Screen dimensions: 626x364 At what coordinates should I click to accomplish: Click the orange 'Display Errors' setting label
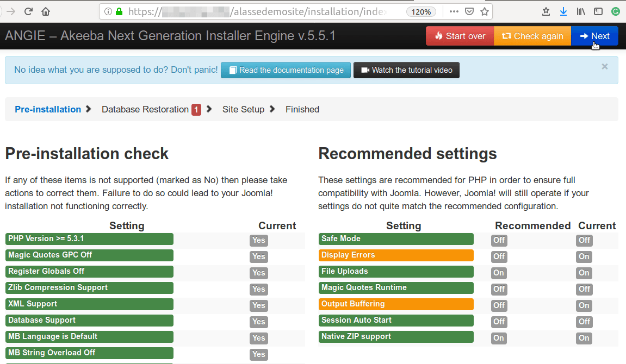pyautogui.click(x=396, y=255)
